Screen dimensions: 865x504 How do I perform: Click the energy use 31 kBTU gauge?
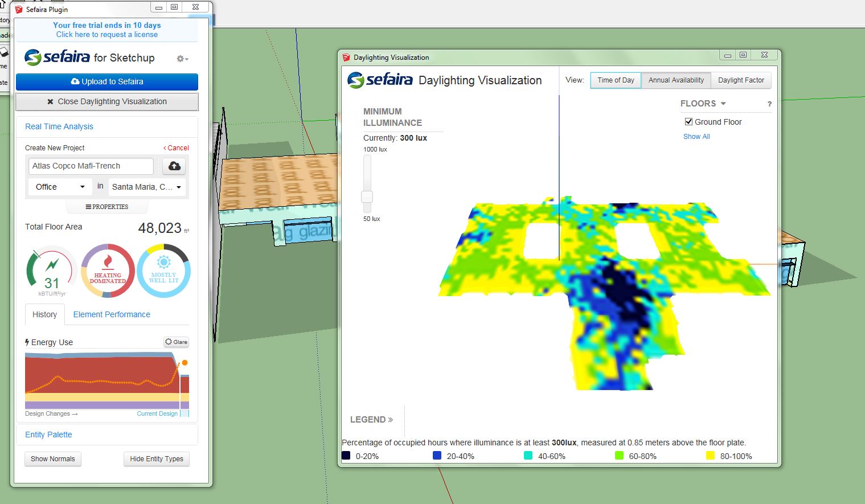point(52,272)
